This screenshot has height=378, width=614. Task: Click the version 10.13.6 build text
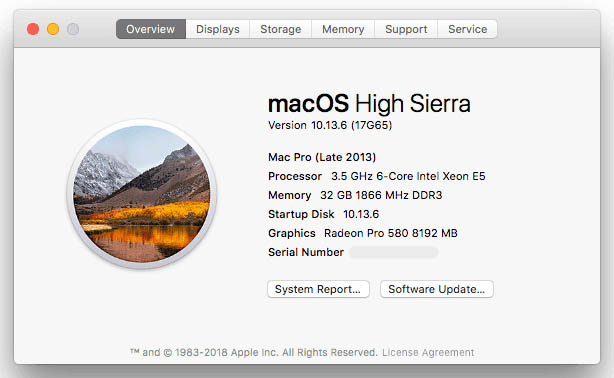(330, 125)
